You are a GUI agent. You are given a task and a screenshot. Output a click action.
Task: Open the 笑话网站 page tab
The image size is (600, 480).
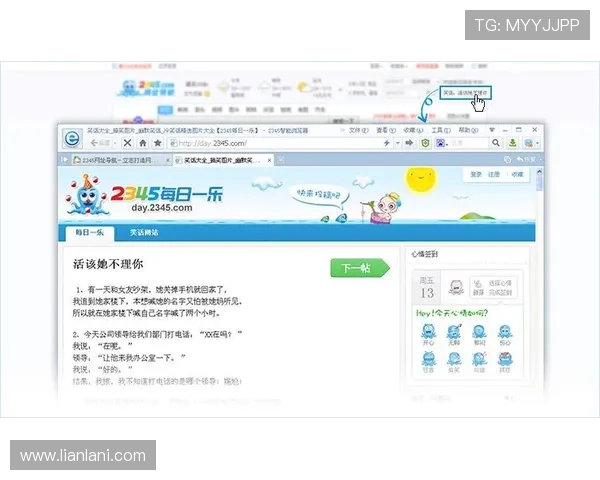pyautogui.click(x=144, y=232)
